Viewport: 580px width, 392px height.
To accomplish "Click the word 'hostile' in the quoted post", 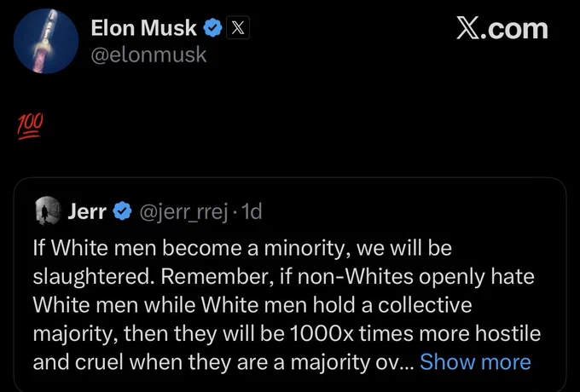I will coord(507,333).
